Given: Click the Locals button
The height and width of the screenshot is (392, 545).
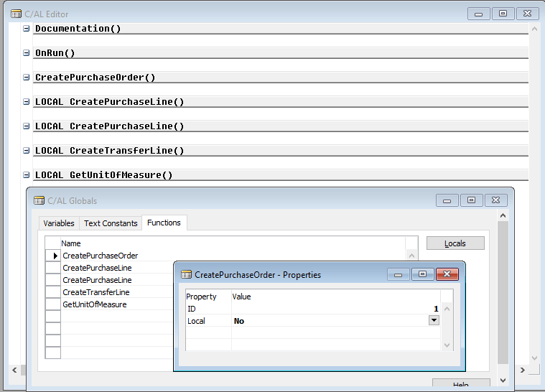Looking at the screenshot, I should 455,243.
